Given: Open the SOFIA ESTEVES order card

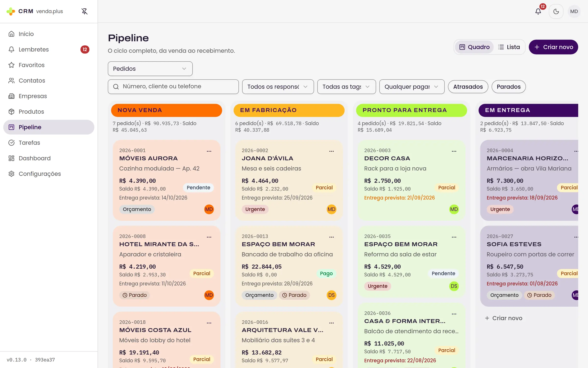Looking at the screenshot, I should pos(529,266).
